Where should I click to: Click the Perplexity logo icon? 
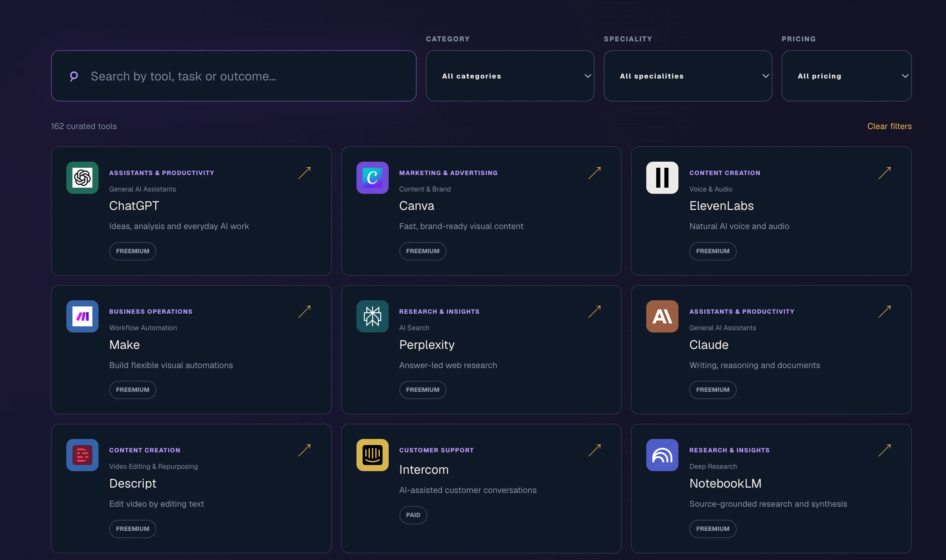coord(373,316)
